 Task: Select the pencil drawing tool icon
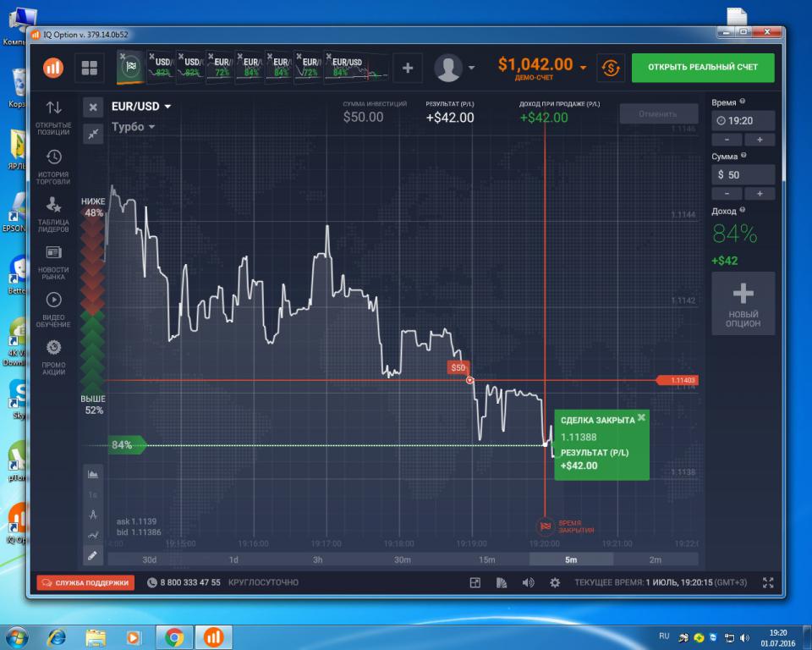[93, 556]
